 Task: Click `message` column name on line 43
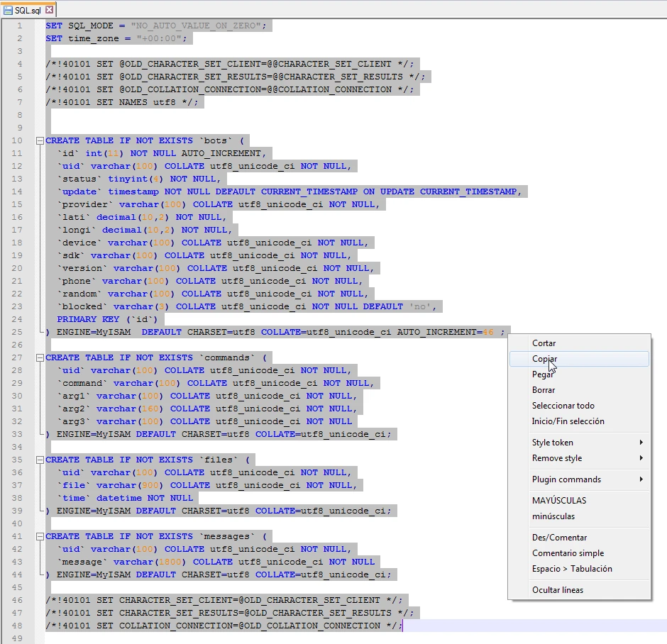click(x=82, y=562)
